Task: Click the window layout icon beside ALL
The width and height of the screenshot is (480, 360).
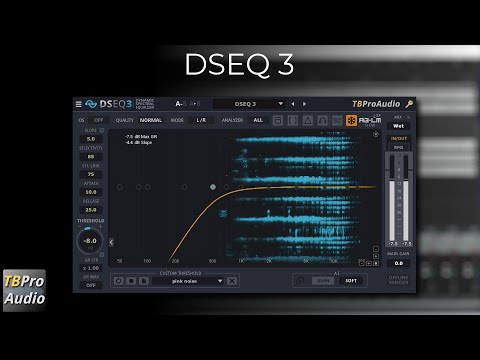Action: click(x=278, y=120)
